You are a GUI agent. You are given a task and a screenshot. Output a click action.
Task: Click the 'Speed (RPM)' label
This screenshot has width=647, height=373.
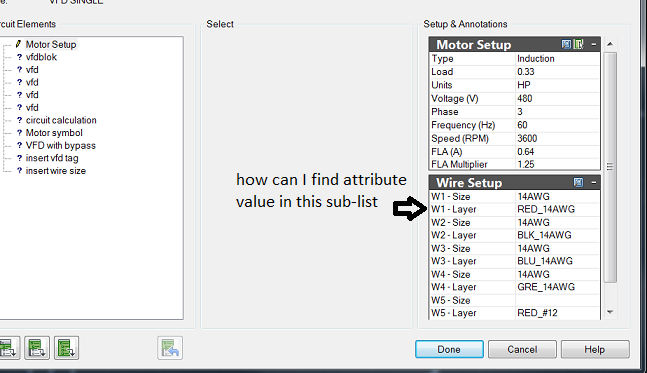460,139
